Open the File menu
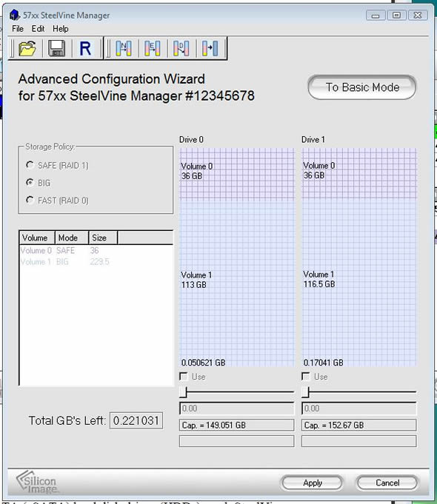The width and height of the screenshot is (437, 504). (18, 29)
